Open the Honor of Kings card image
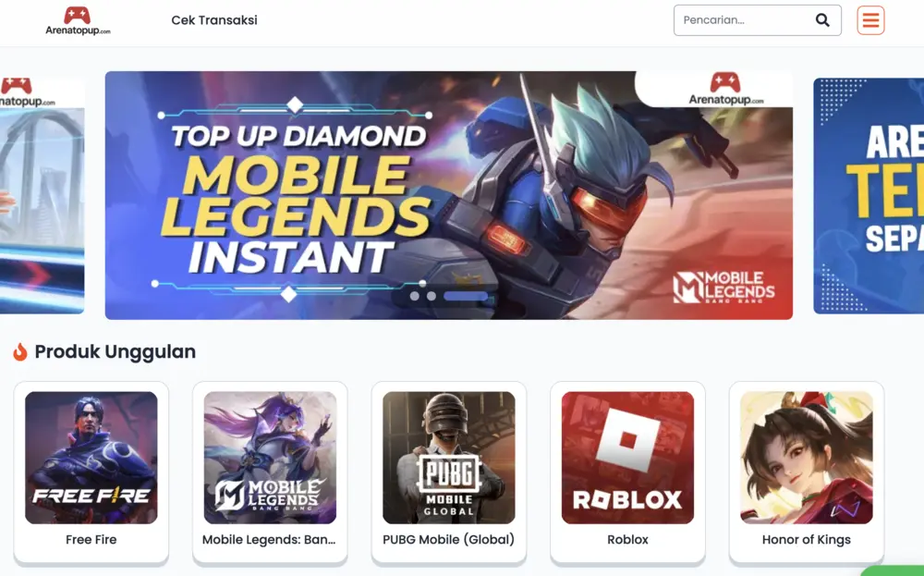Screen dimensions: 924x576 (x=807, y=458)
